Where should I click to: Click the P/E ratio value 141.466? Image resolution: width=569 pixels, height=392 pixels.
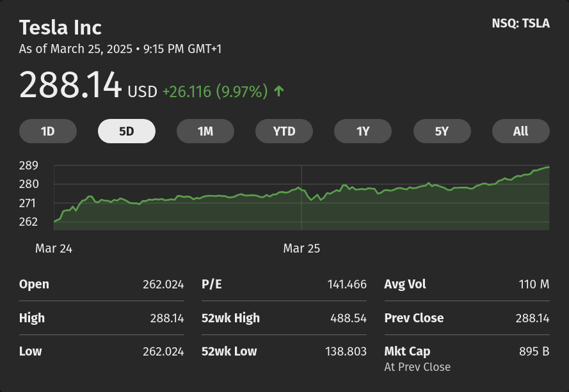(x=346, y=285)
